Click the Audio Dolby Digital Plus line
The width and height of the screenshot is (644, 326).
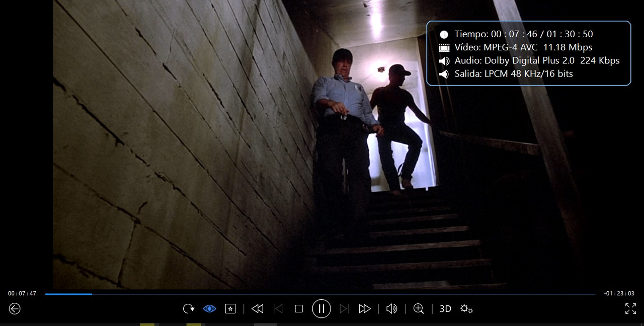(529, 60)
